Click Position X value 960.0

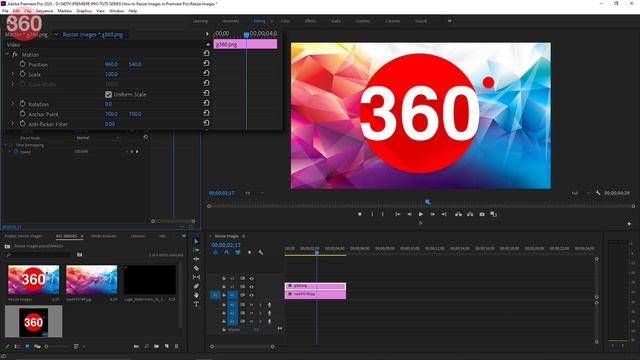[x=111, y=64]
